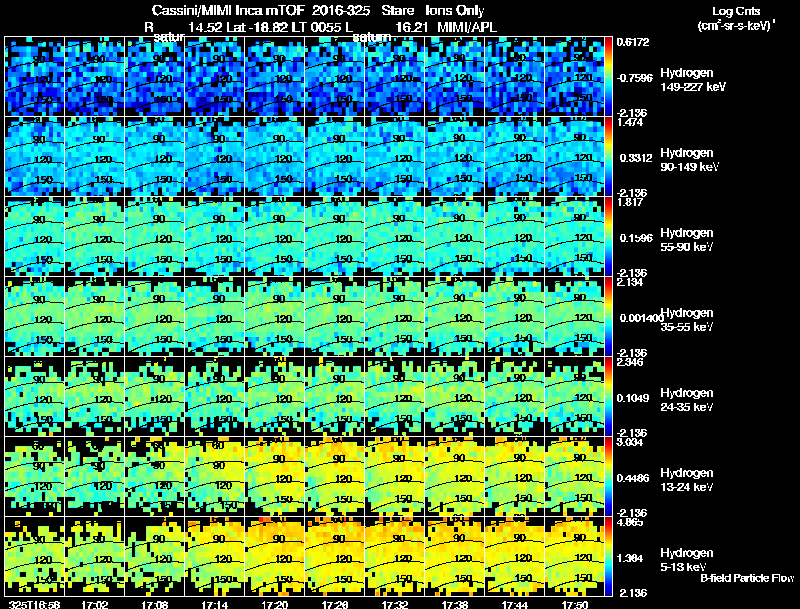Click the 'Hydrogen 149-227 keV' row label

tap(693, 80)
